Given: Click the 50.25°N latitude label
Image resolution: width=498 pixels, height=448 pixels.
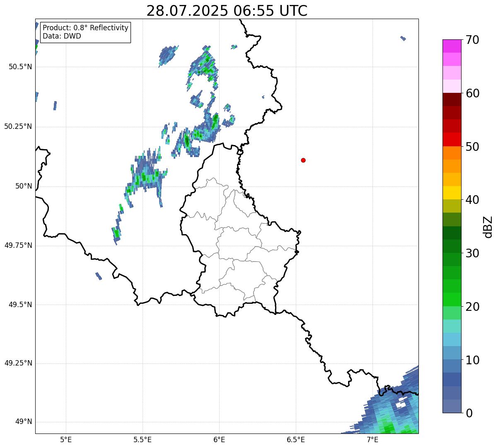Looking at the screenshot, I should click(18, 126).
